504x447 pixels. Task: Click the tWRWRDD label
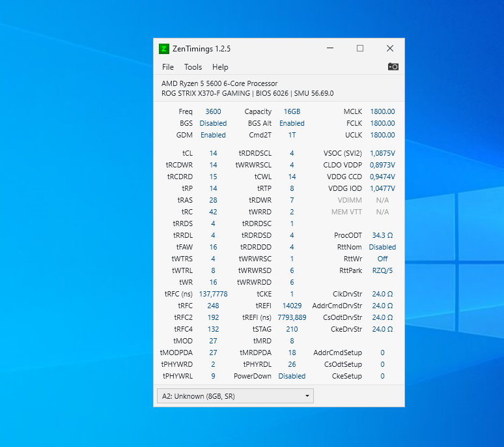coord(254,282)
